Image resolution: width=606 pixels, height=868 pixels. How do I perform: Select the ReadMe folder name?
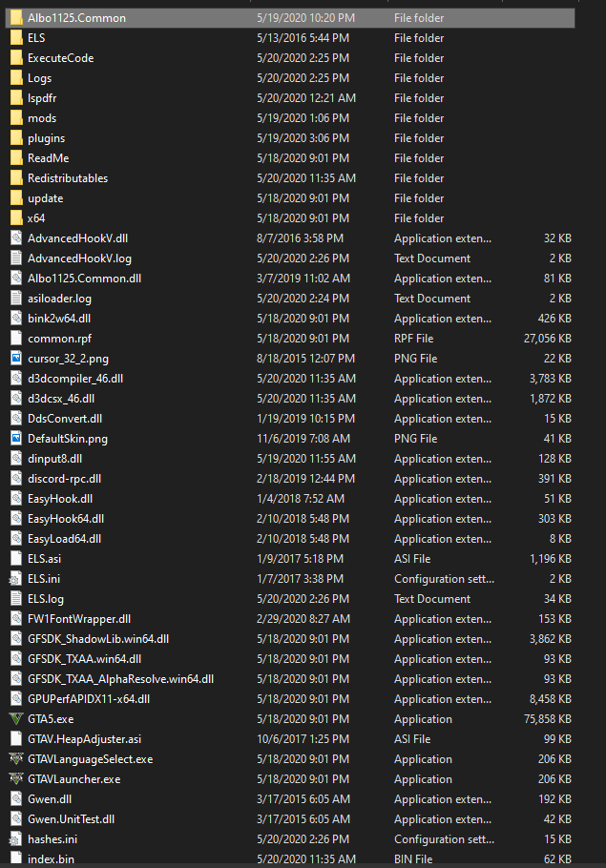49,158
